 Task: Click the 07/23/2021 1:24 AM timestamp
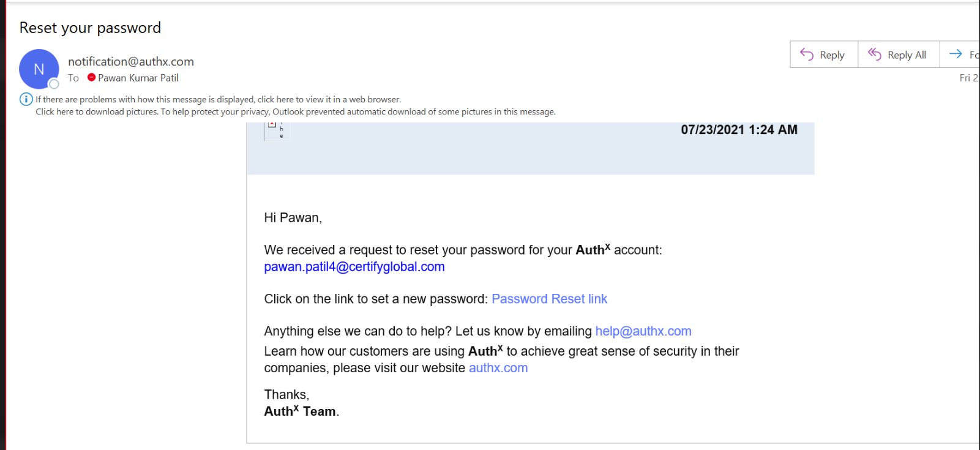coord(739,130)
